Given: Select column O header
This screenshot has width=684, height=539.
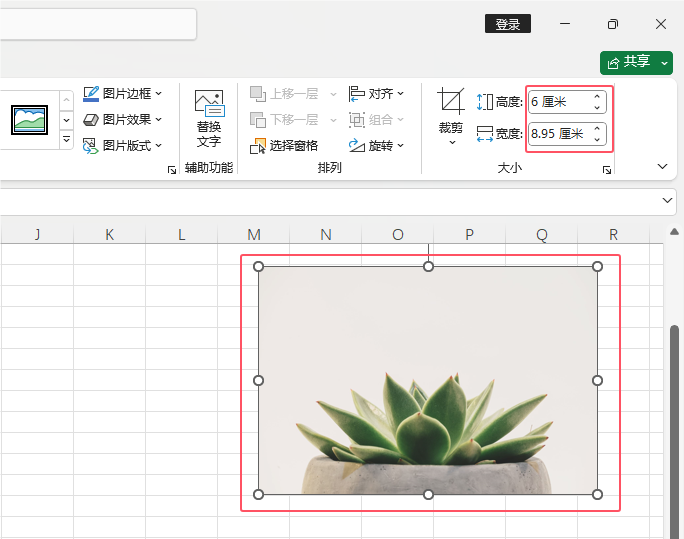Looking at the screenshot, I should tap(397, 235).
